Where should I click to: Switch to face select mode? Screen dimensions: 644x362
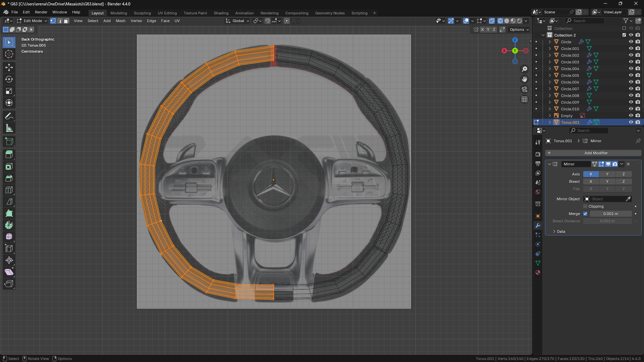point(66,21)
